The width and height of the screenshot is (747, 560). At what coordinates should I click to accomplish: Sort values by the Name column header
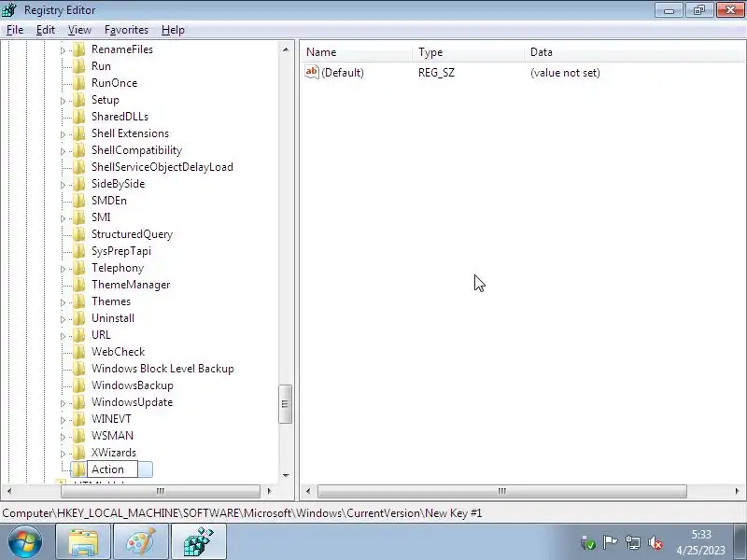pos(357,52)
